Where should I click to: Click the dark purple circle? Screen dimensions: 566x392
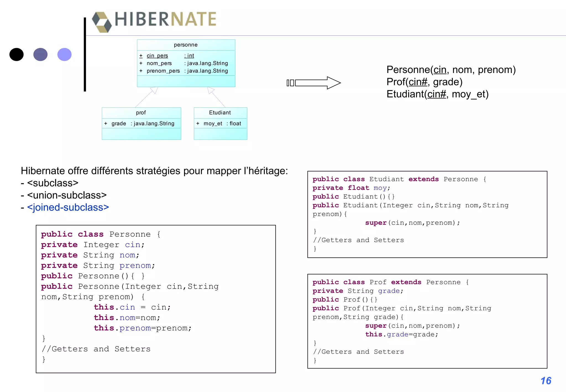pos(40,54)
